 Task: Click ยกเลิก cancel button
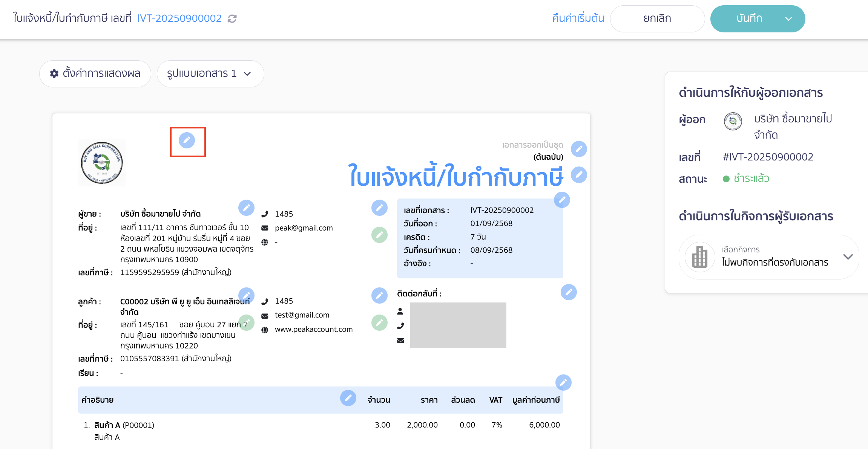657,18
